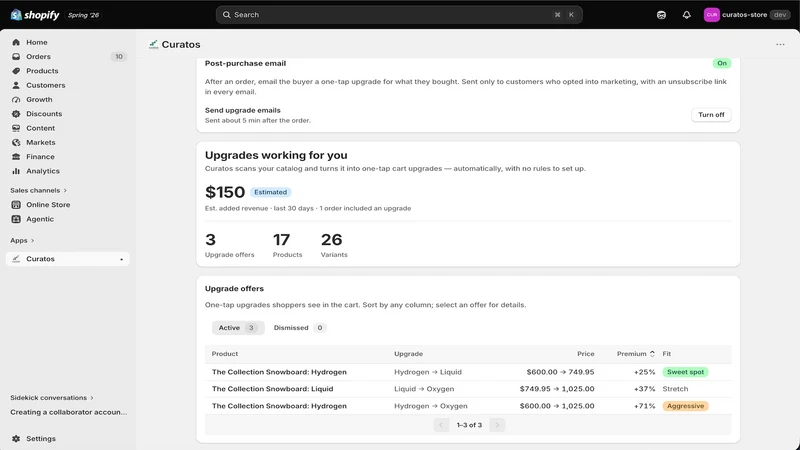Click the $600.00 → 1,025.00 price
This screenshot has height=450, width=800.
(x=557, y=406)
